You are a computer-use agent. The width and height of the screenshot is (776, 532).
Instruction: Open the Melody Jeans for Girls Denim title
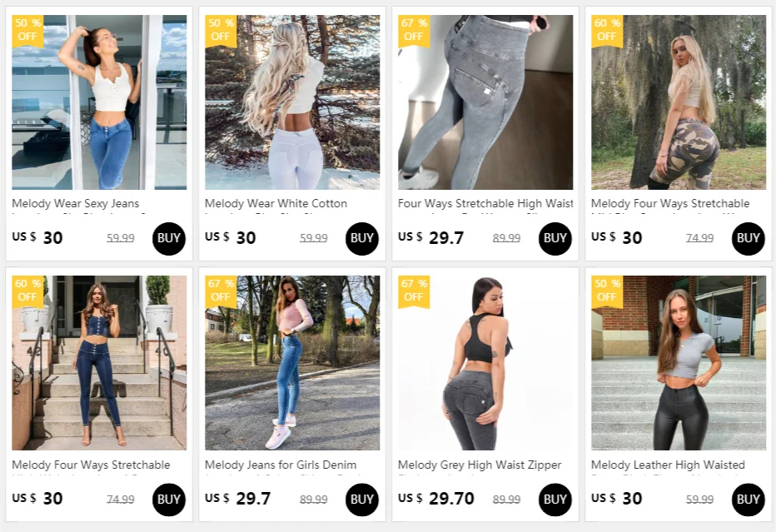coord(281,465)
